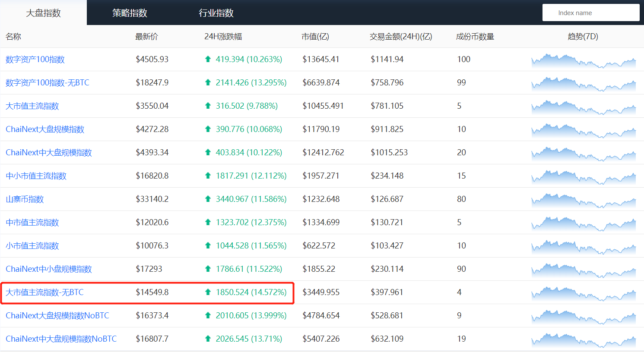This screenshot has height=352, width=644.
Task: Select the trading volume $632.109
Action: click(387, 339)
